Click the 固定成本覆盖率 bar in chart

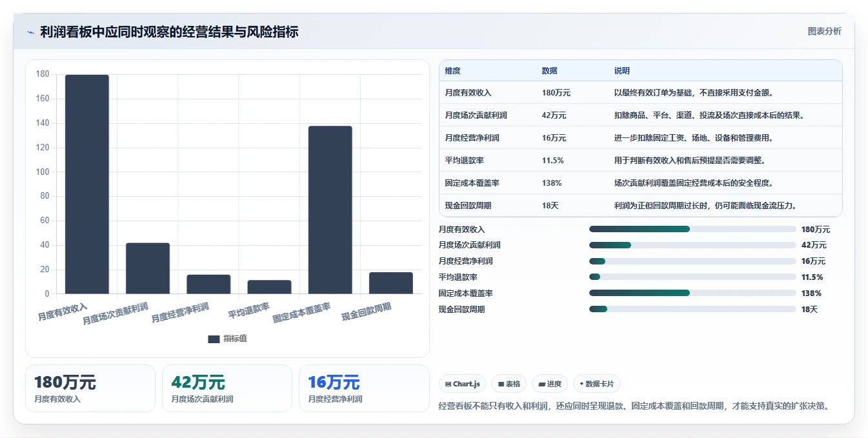tap(330, 210)
